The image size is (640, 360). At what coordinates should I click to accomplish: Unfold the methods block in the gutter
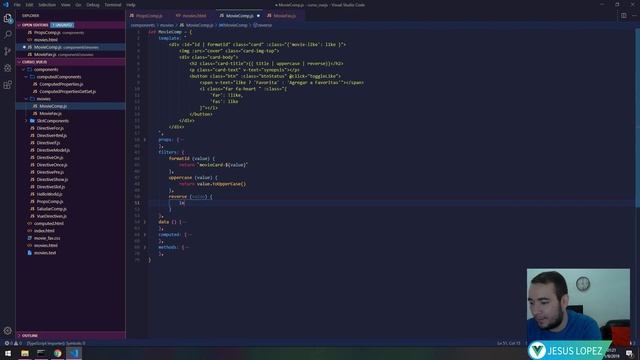[x=144, y=247]
